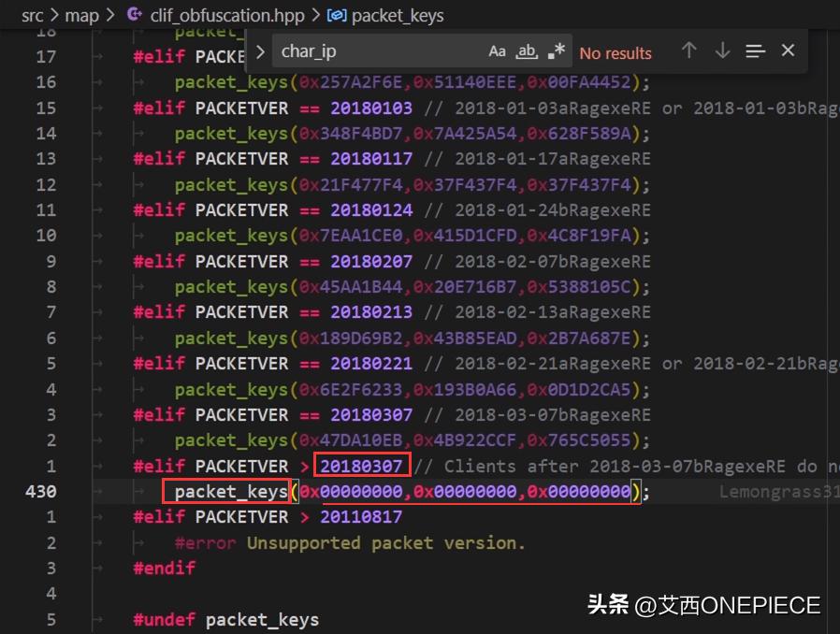Click inside the char_ip search input field
This screenshot has height=634, width=840.
pos(374,51)
